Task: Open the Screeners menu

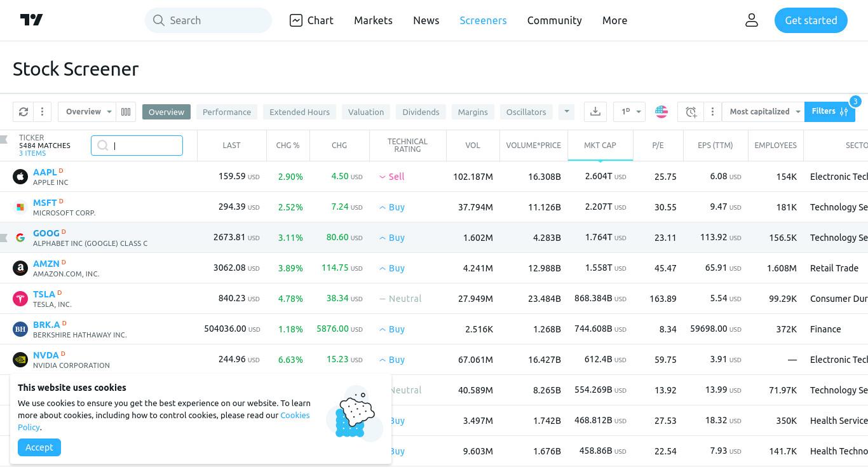Action: pos(483,20)
